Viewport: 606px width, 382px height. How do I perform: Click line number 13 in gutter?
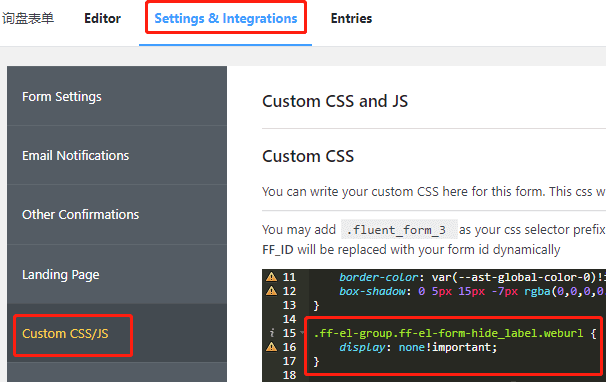pyautogui.click(x=289, y=305)
